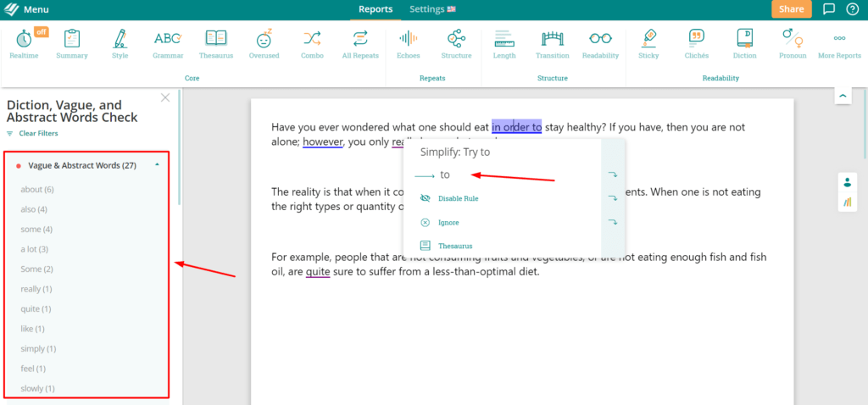The image size is (868, 405).
Task: Click the Share button
Action: point(792,8)
